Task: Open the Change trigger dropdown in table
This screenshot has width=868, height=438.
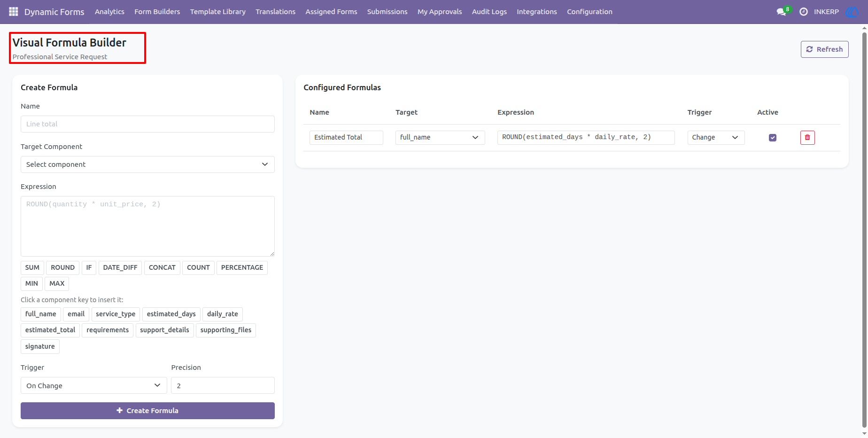Action: 716,138
